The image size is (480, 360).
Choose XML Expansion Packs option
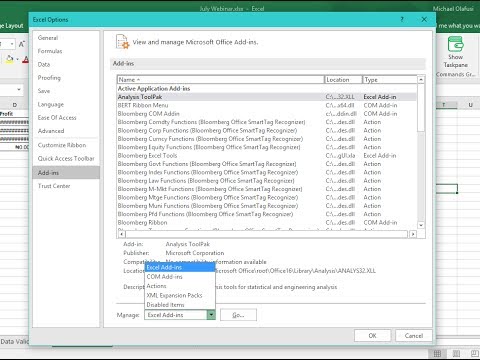(180, 295)
